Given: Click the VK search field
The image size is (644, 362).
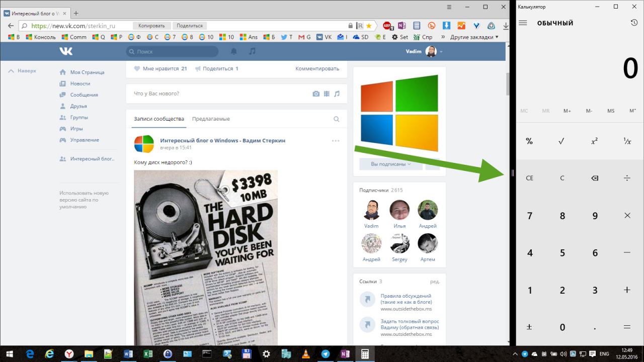Looking at the screenshot, I should [x=173, y=51].
